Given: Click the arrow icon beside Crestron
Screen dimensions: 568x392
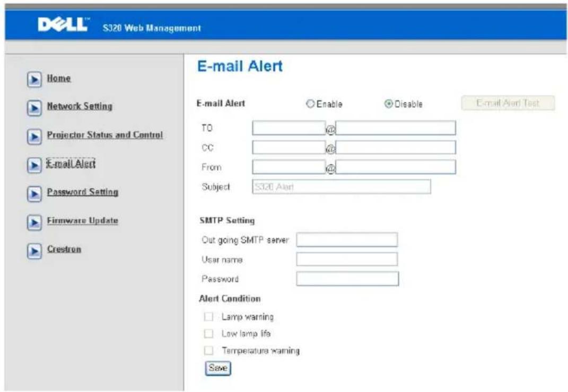Looking at the screenshot, I should [x=34, y=251].
